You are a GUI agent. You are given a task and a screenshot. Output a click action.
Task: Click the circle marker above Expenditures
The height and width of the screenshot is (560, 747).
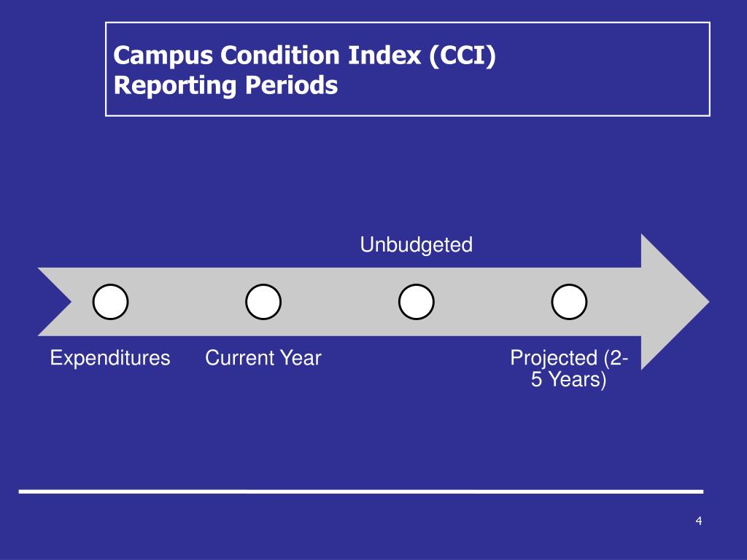pyautogui.click(x=111, y=302)
